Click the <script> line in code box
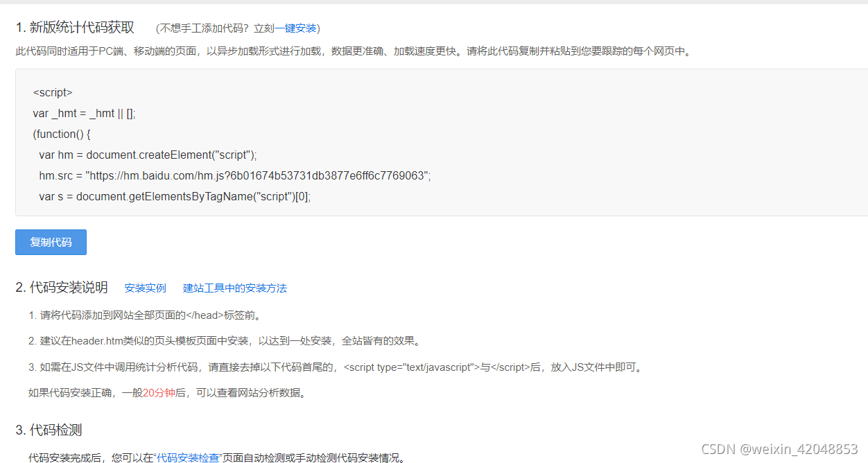The height and width of the screenshot is (463, 868). pyautogui.click(x=53, y=92)
